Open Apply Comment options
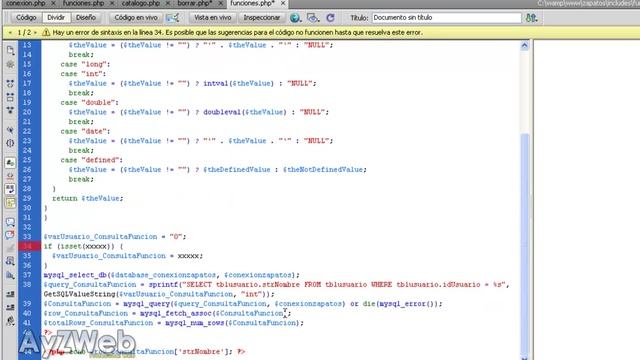640x360 pixels. click(10, 222)
